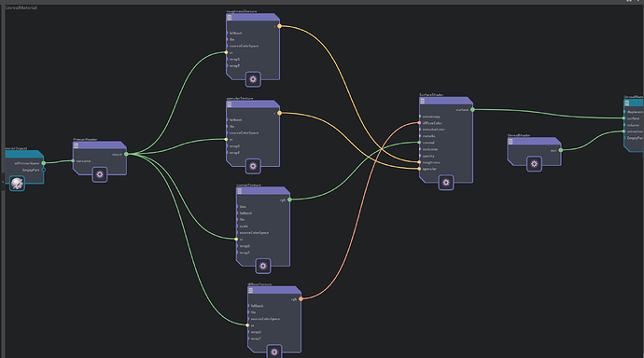Open the roughnessTexture node gear icon
Image resolution: width=644 pixels, height=358 pixels.
coord(253,79)
